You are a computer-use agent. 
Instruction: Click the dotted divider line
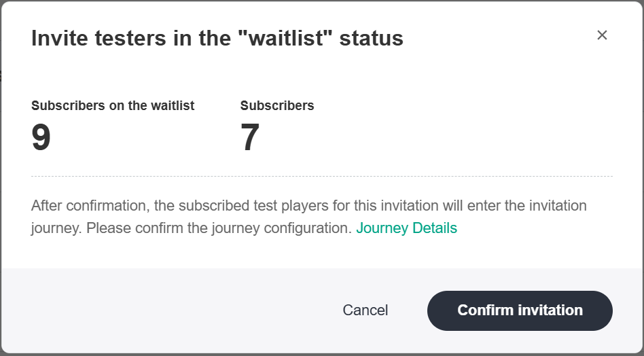click(x=321, y=177)
